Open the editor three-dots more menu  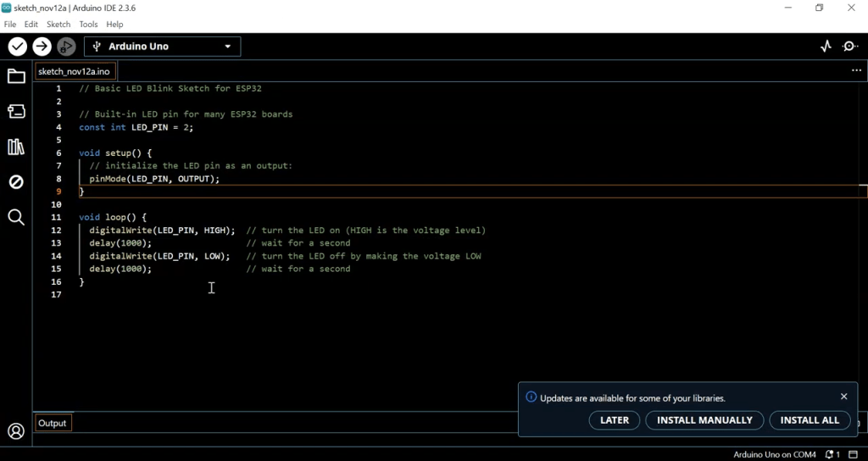click(856, 71)
